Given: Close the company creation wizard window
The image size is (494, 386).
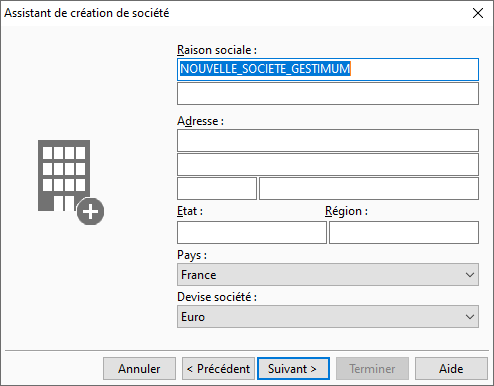Looking at the screenshot, I should tap(478, 13).
